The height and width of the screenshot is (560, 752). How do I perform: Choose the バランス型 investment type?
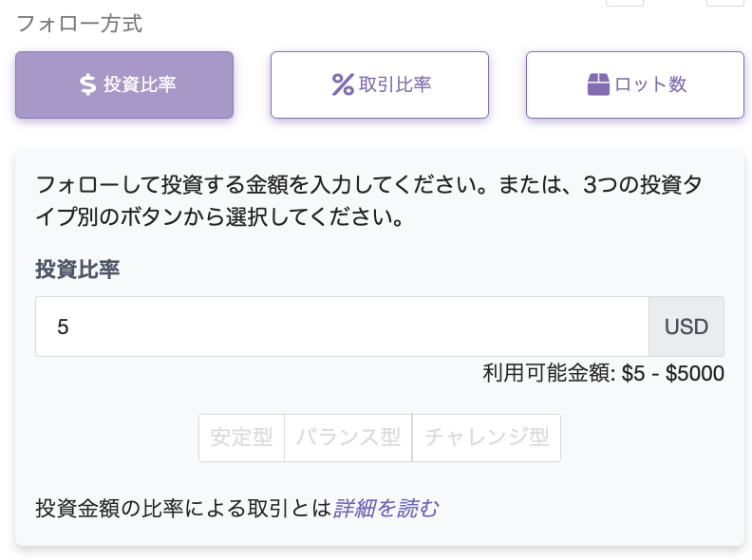pos(348,438)
